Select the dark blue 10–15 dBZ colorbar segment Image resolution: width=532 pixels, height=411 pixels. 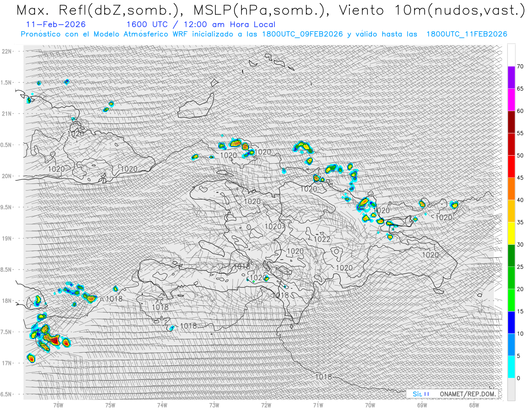click(x=511, y=322)
